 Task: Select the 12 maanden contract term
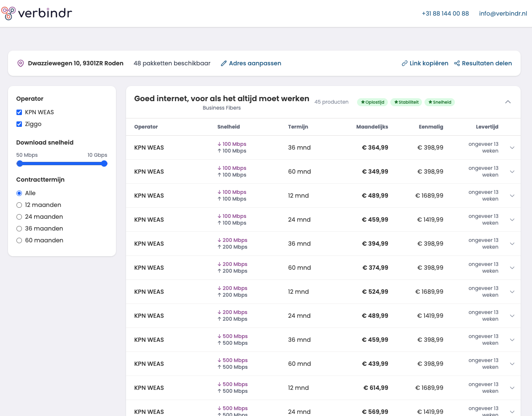19,205
